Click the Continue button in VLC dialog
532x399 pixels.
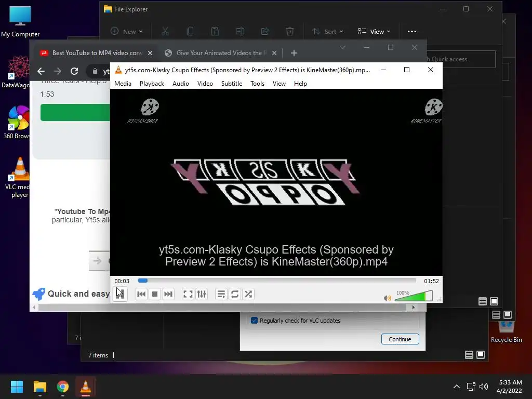pyautogui.click(x=400, y=339)
